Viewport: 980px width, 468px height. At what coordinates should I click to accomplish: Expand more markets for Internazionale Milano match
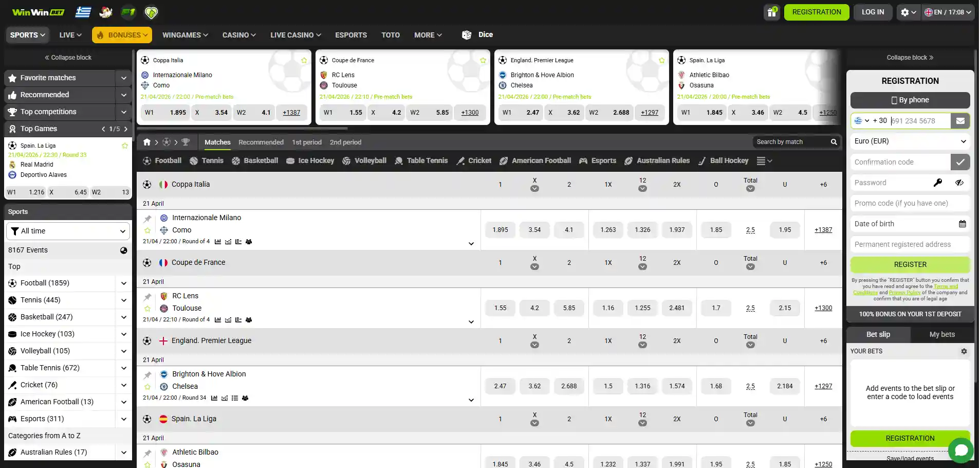point(471,244)
